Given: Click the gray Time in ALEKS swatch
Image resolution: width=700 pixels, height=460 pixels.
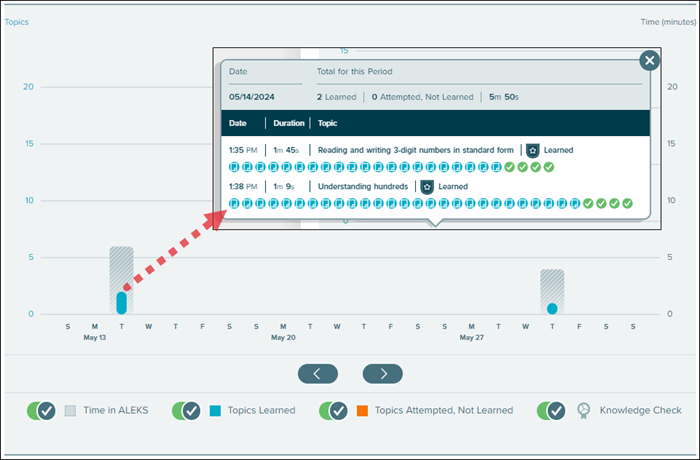Looking at the screenshot, I should [x=71, y=410].
